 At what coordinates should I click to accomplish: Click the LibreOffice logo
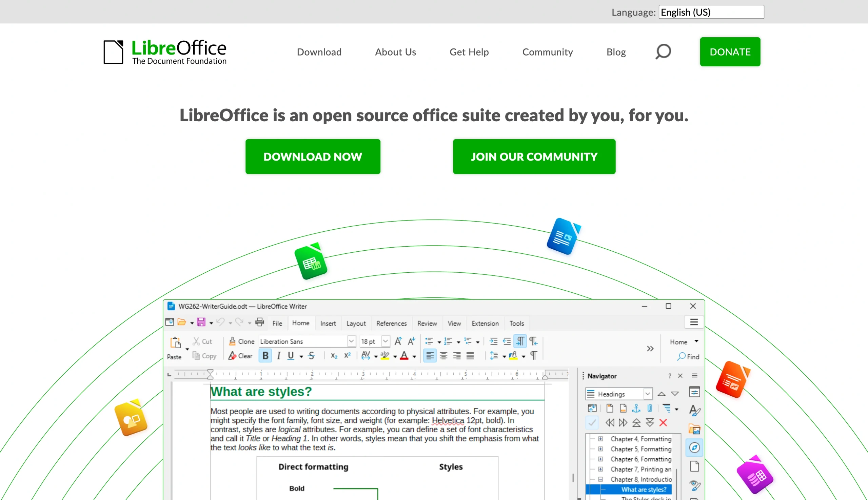[165, 52]
